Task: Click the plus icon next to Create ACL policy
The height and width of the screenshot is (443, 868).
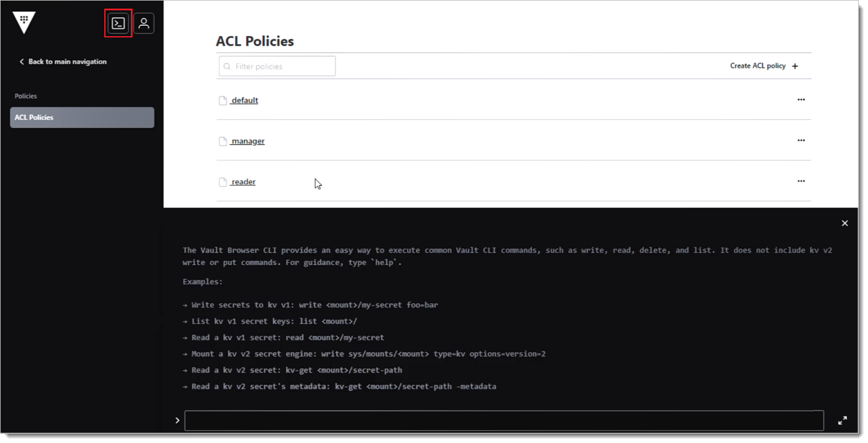Action: click(x=795, y=66)
